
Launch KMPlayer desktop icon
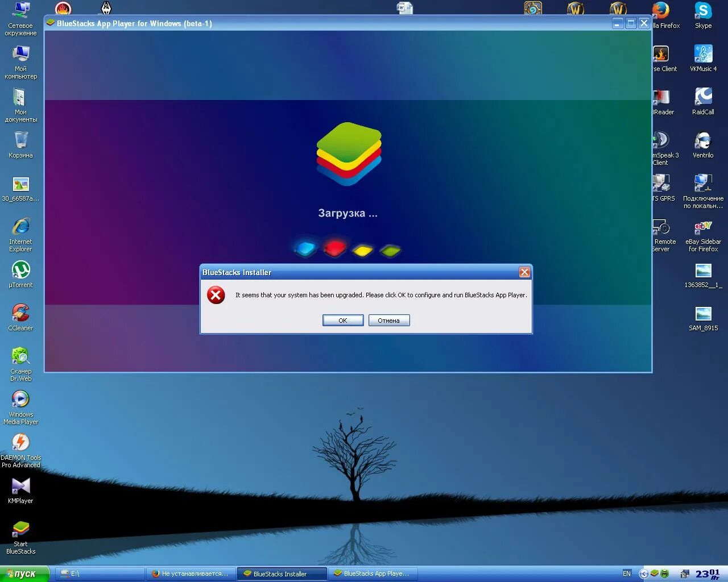coord(20,490)
